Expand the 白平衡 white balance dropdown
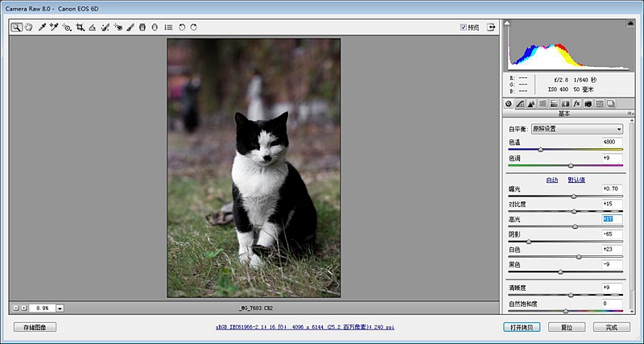Image resolution: width=644 pixels, height=344 pixels. coord(577,129)
